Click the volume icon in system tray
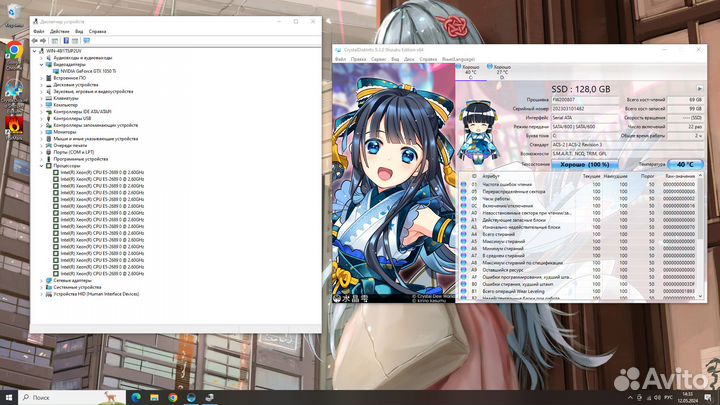This screenshot has width=720, height=405. click(658, 398)
